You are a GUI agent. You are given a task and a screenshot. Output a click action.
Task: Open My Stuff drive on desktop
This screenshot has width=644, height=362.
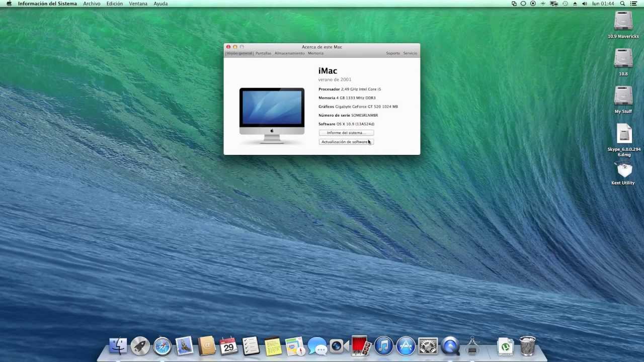pyautogui.click(x=623, y=100)
